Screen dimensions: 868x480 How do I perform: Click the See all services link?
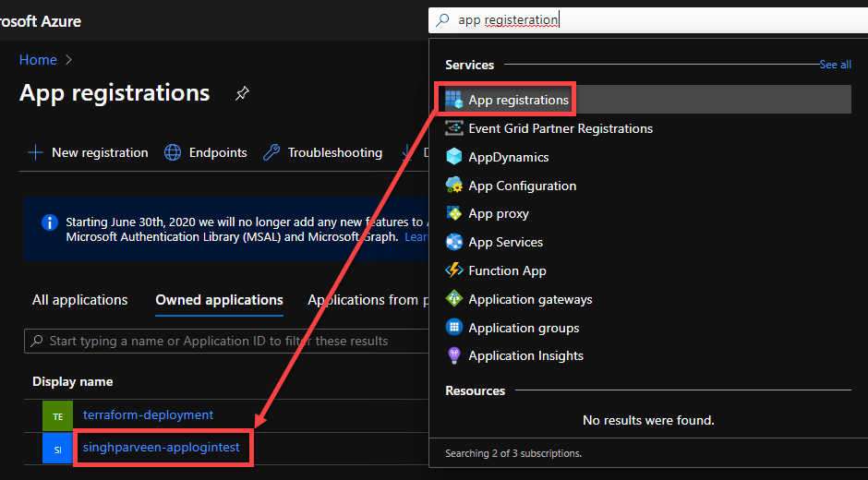(835, 65)
